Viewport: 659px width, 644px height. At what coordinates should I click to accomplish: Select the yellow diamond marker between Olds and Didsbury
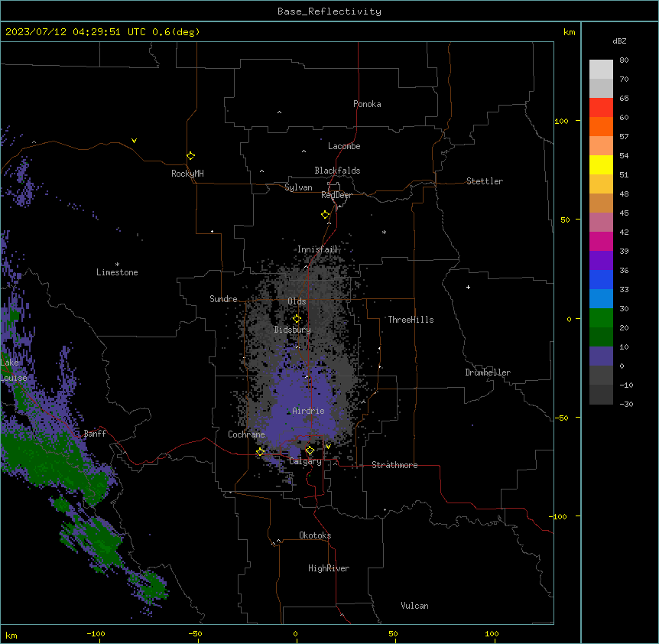tap(297, 319)
